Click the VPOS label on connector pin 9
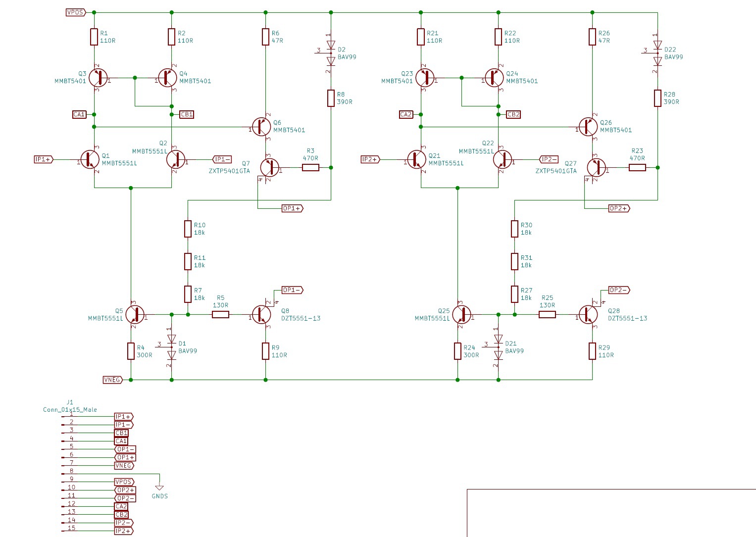The image size is (756, 537). (124, 482)
